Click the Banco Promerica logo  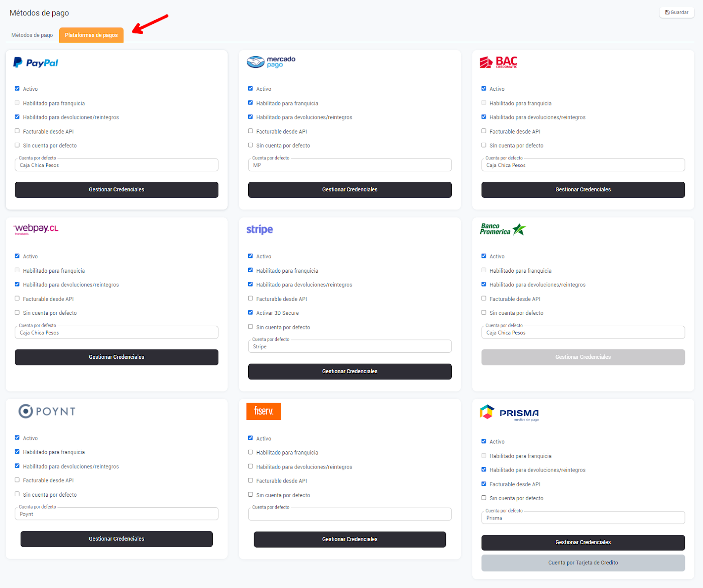coord(503,229)
